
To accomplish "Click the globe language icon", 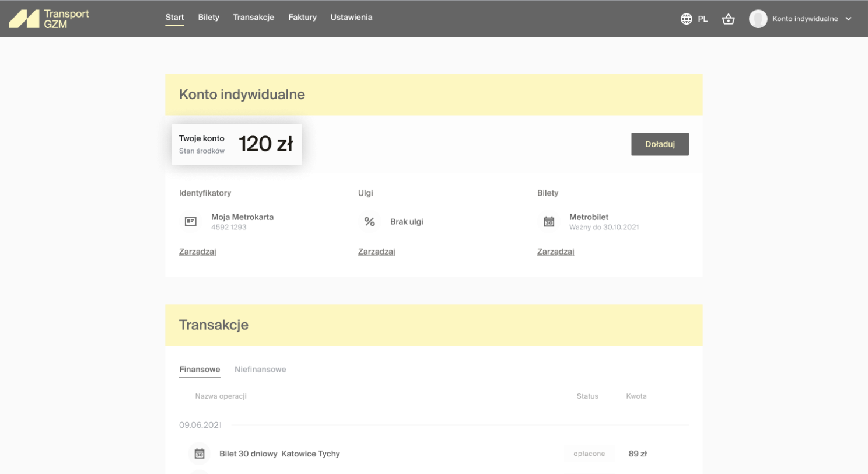I will coord(687,19).
